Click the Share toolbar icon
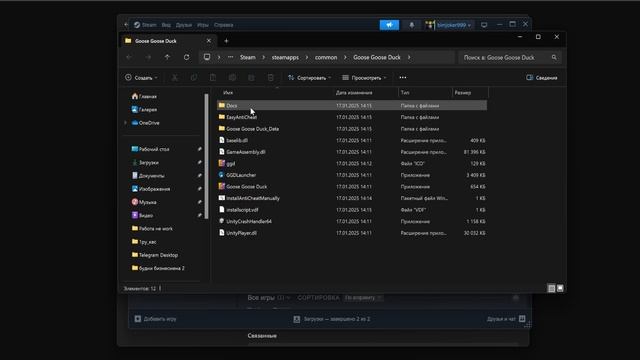The width and height of the screenshot is (640, 360). tap(251, 78)
